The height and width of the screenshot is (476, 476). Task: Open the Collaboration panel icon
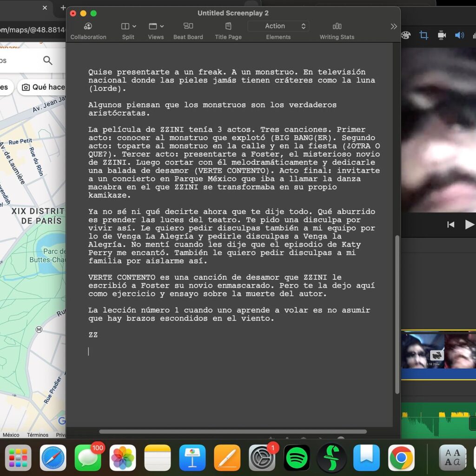(88, 26)
